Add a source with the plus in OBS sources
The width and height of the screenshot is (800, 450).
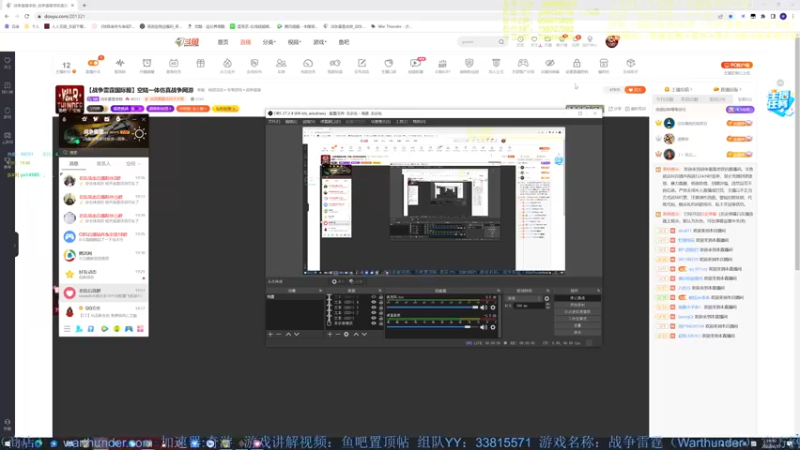coord(330,334)
